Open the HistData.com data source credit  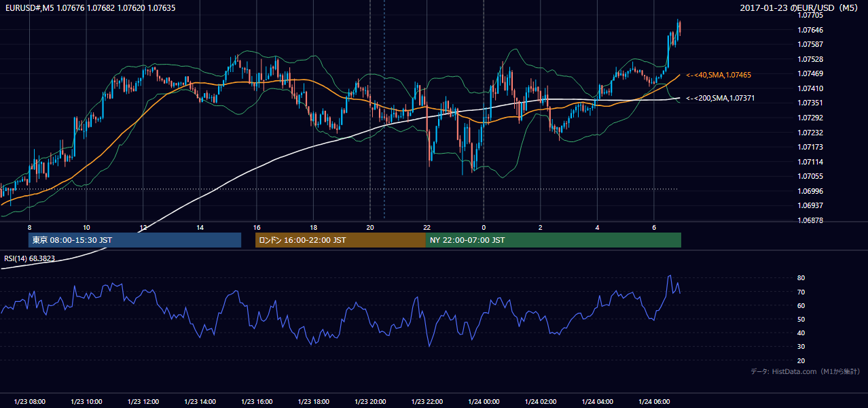pos(806,371)
